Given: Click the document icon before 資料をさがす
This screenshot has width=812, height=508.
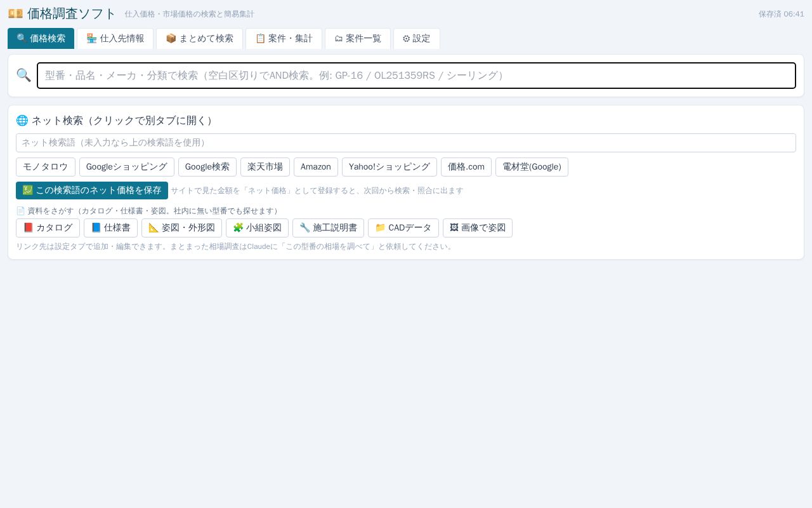Looking at the screenshot, I should point(20,211).
